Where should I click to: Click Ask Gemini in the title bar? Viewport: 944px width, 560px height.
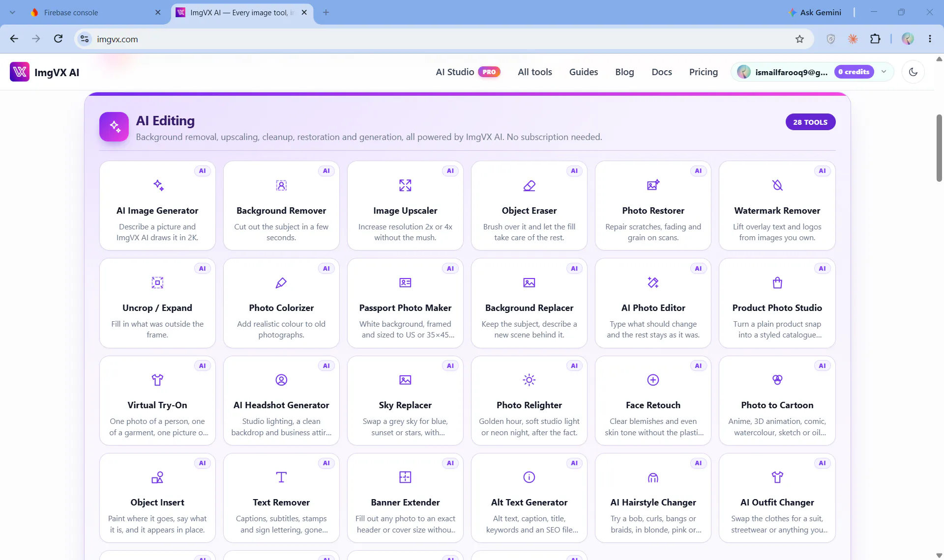tap(815, 12)
